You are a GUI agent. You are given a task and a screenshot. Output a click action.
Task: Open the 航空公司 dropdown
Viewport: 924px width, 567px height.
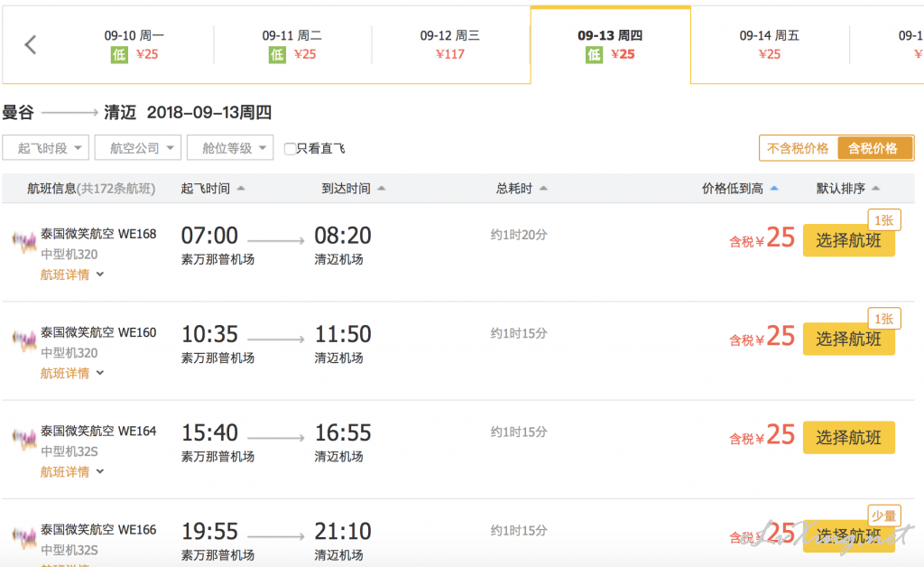138,148
